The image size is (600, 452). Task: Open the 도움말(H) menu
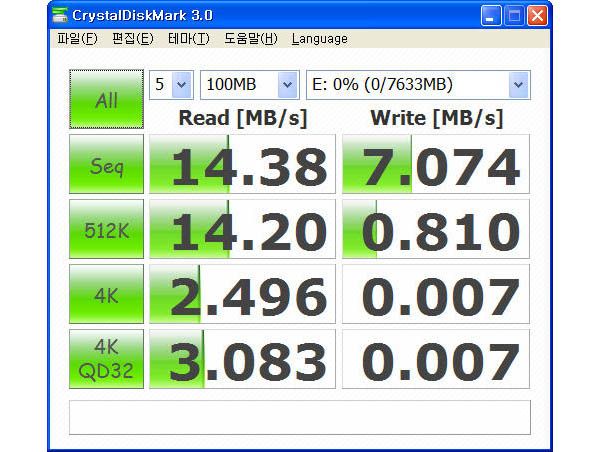[251, 39]
